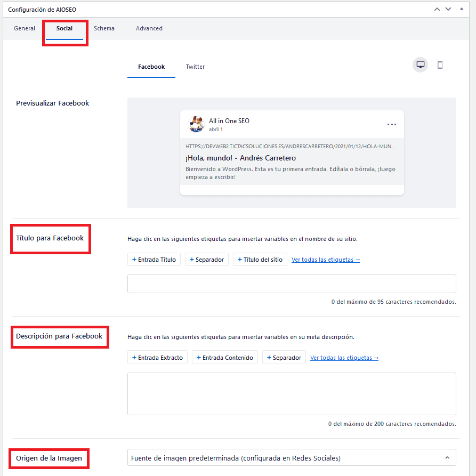476x476 pixels.
Task: Insert the Entrada Extracto tag
Action: pyautogui.click(x=157, y=358)
